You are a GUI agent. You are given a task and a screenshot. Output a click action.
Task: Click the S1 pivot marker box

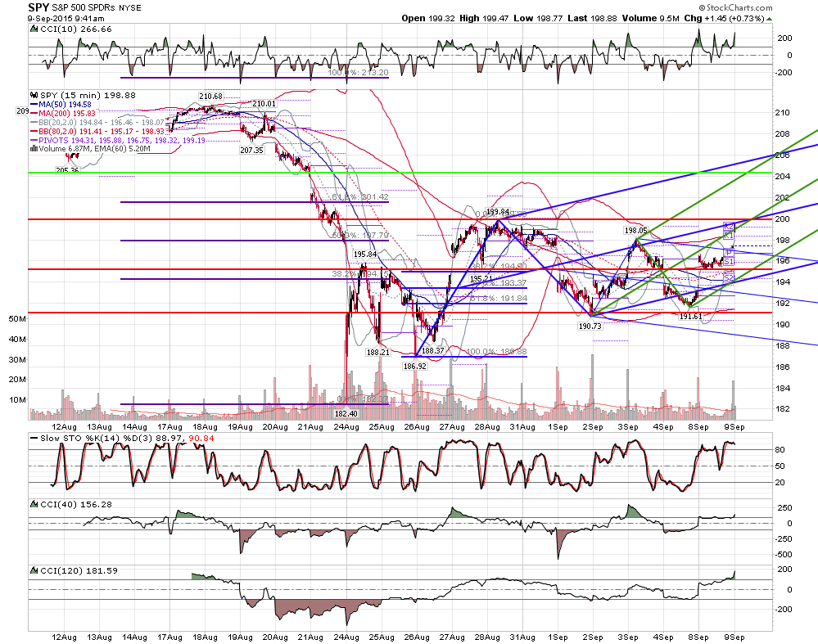click(x=729, y=261)
